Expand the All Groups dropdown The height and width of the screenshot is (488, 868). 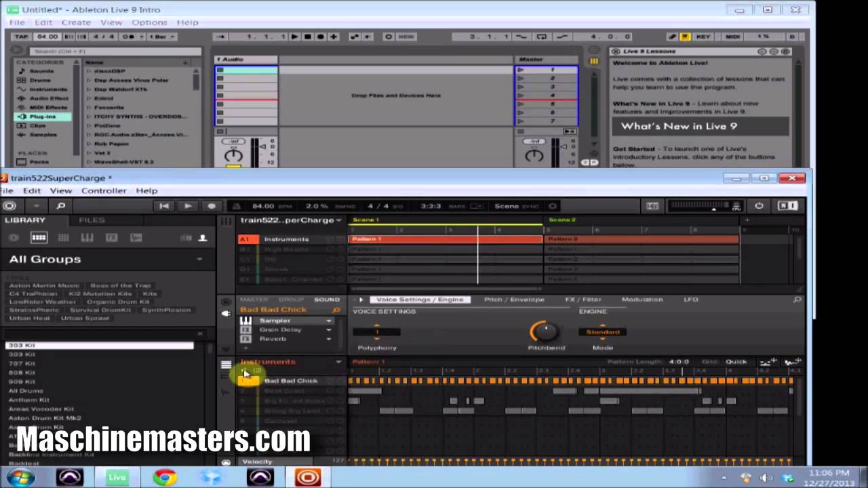pos(199,259)
